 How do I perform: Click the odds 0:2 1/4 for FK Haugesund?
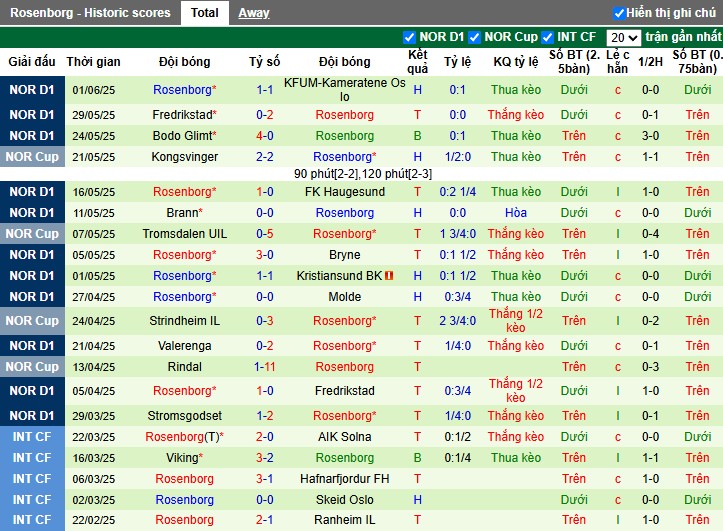click(x=457, y=192)
